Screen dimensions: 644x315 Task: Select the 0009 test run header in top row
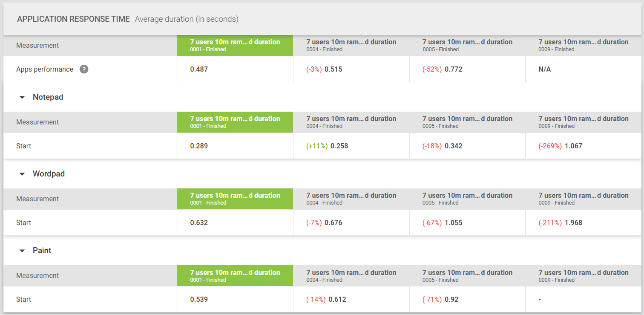583,45
